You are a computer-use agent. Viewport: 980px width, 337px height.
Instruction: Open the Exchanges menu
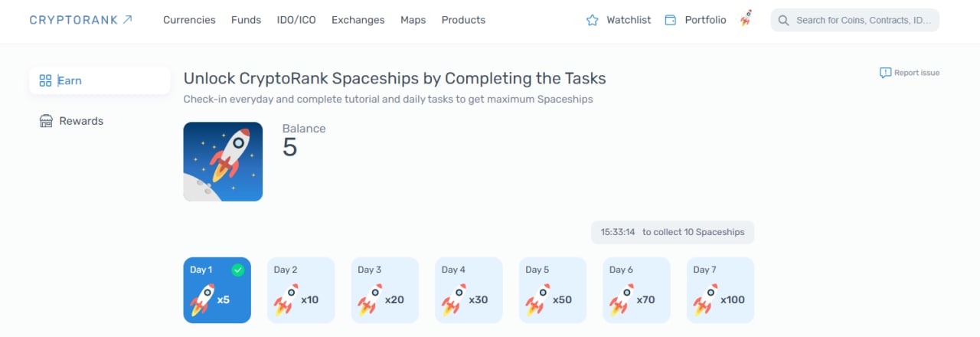click(358, 20)
